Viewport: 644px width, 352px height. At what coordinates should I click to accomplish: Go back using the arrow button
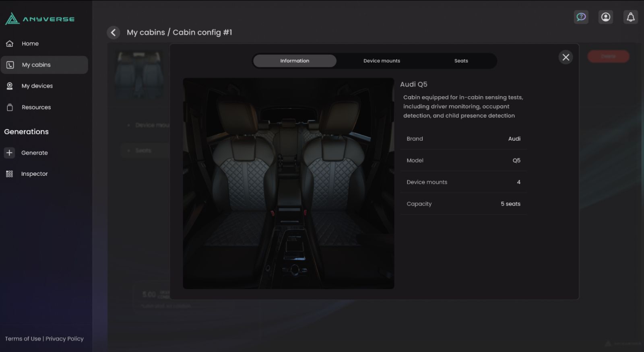point(114,33)
